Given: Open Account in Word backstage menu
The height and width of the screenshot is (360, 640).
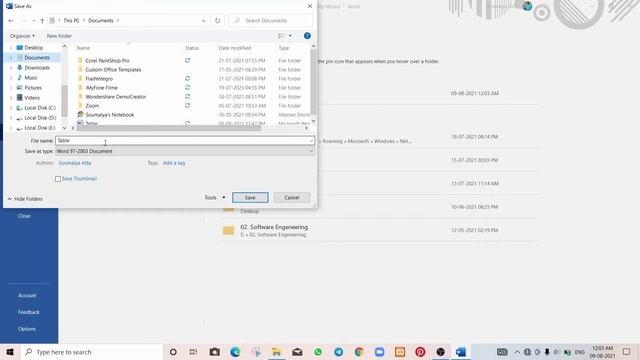Looking at the screenshot, I should point(27,296).
